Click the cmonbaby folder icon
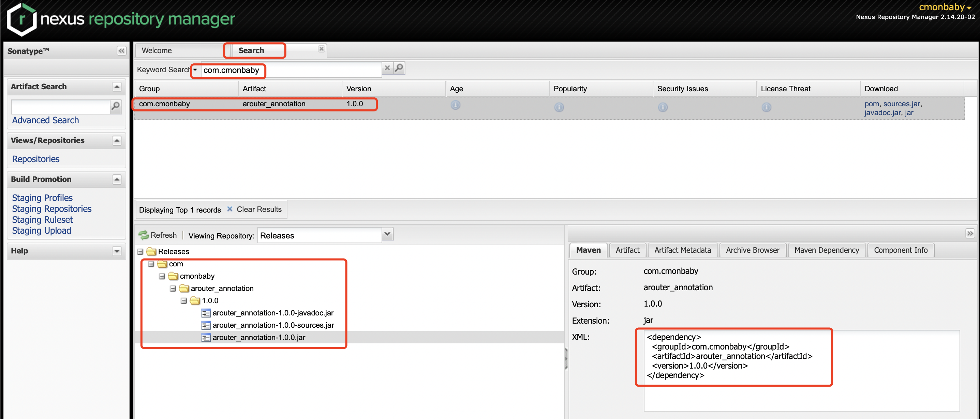This screenshot has width=980, height=419. pyautogui.click(x=173, y=276)
